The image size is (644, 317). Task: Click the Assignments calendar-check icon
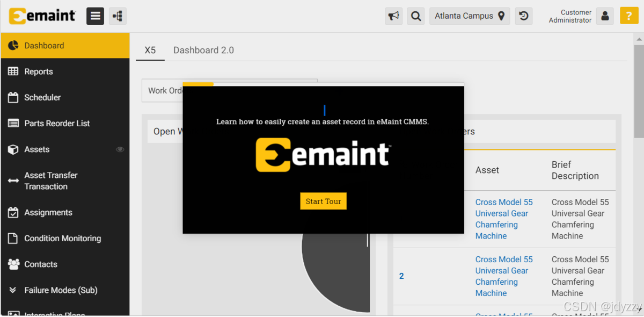coord(13,212)
